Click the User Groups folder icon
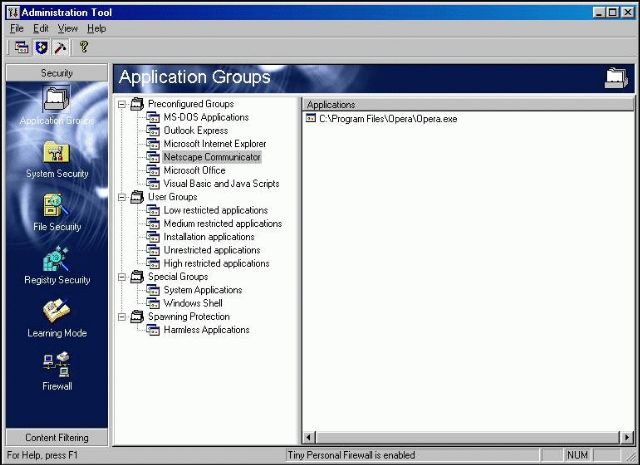Image resolution: width=640 pixels, height=465 pixels. tap(137, 197)
